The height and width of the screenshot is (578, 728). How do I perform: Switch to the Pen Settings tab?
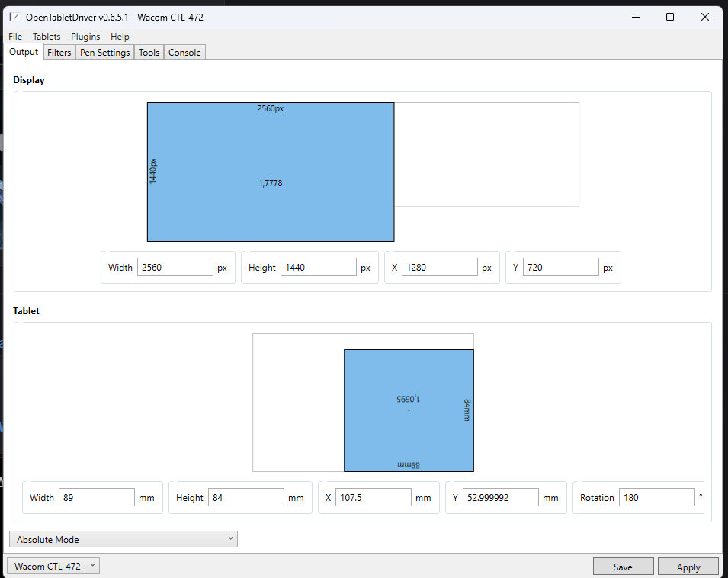[105, 53]
